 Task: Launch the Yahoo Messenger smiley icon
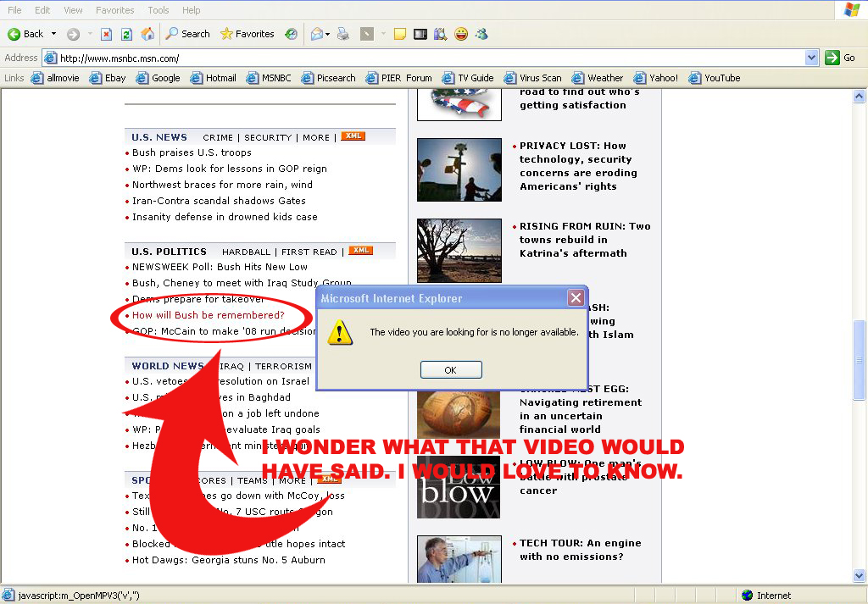tap(461, 34)
